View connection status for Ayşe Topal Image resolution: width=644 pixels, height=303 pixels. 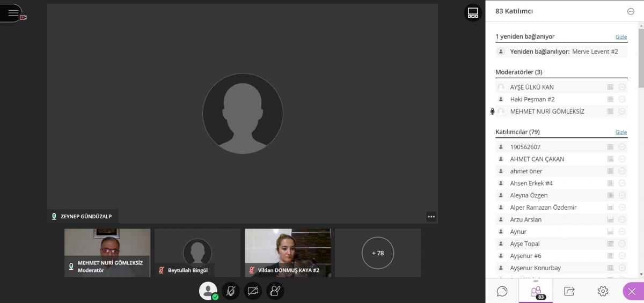click(610, 243)
